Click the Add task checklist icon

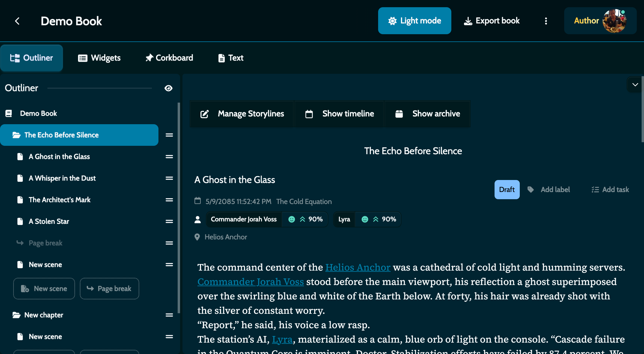point(595,189)
